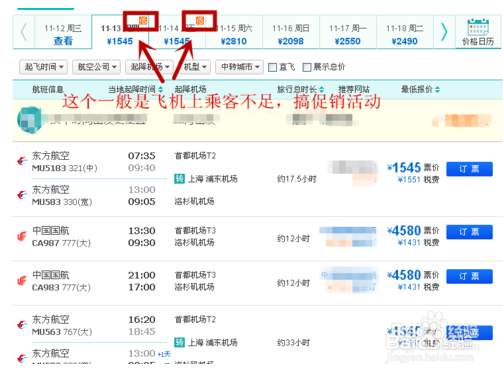Click ¥1431 税费 for CA987
Screen dimensions: 503x375
coord(418,243)
